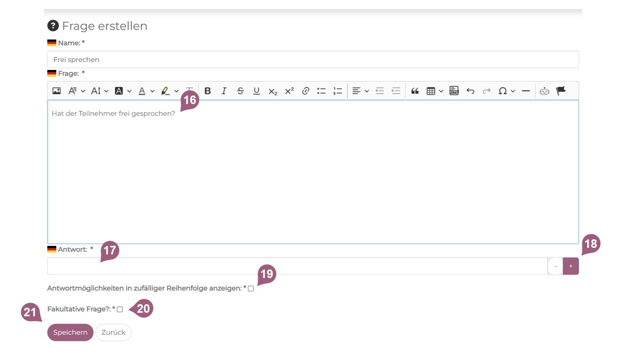Insert a horizontal line
Viewport: 644px width, 362px height.
pyautogui.click(x=526, y=91)
